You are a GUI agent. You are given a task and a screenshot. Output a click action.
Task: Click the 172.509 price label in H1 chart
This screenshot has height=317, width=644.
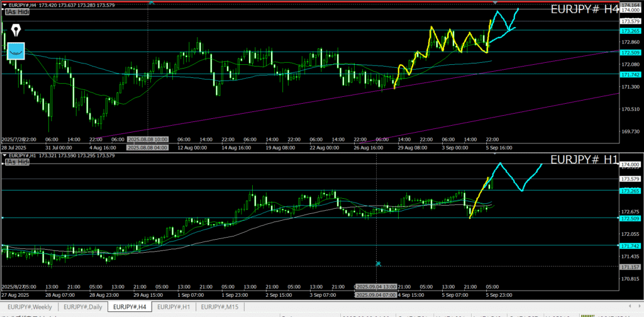[630, 218]
